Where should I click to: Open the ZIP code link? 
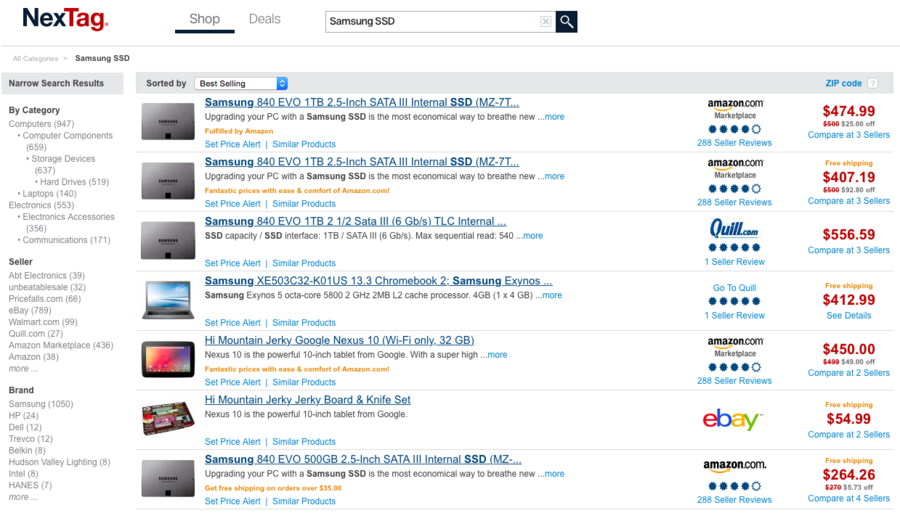tap(843, 83)
